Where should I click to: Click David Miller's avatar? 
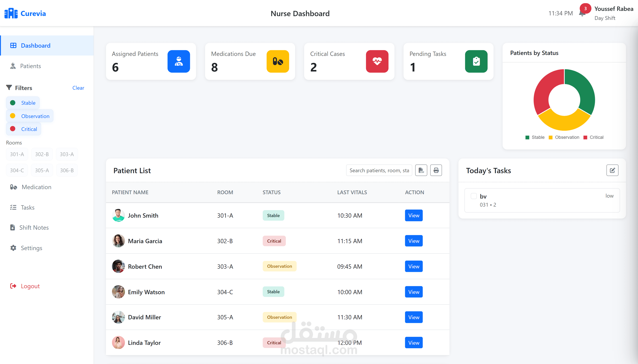click(x=118, y=317)
